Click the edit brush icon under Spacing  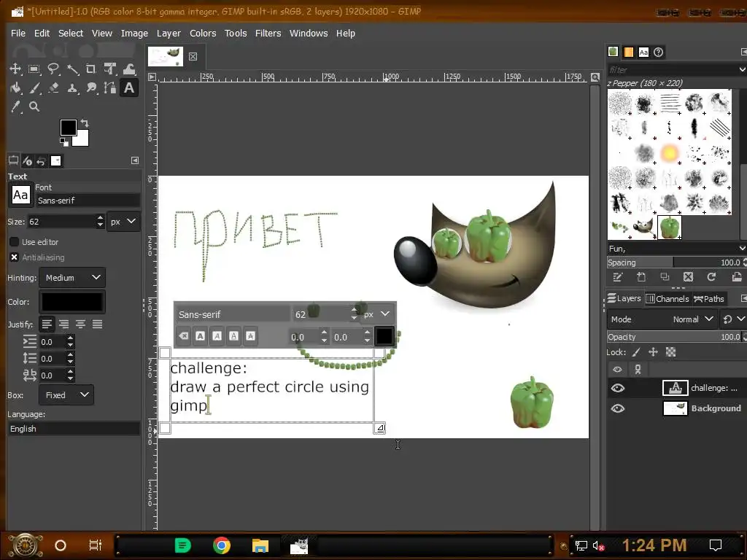[618, 277]
